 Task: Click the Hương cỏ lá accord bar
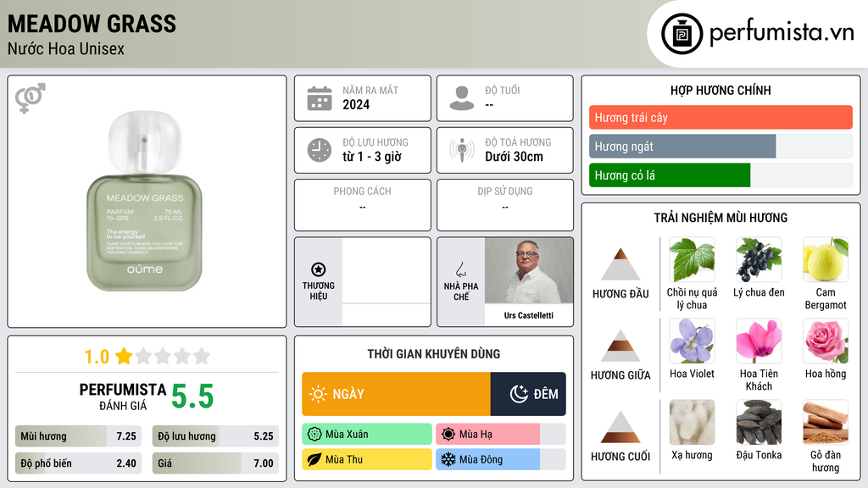tap(721, 175)
